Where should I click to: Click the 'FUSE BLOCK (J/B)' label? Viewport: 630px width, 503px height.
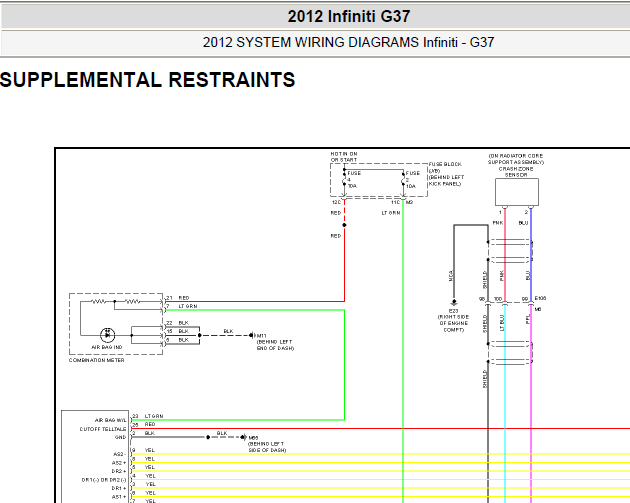click(445, 167)
